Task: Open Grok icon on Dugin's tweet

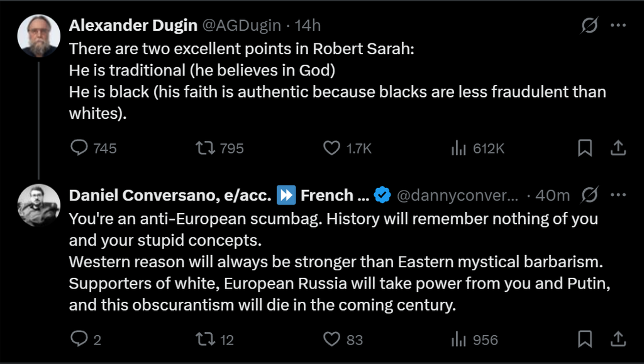Action: pyautogui.click(x=589, y=25)
